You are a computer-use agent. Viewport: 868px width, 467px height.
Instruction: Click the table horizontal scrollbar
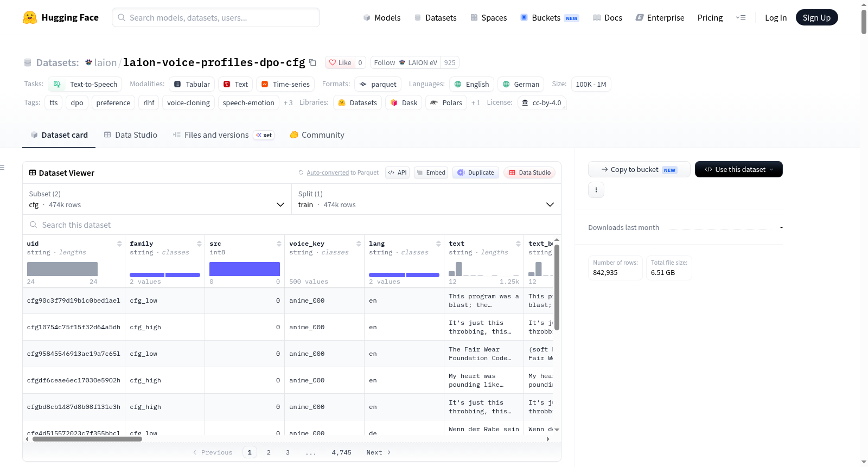[x=87, y=439]
